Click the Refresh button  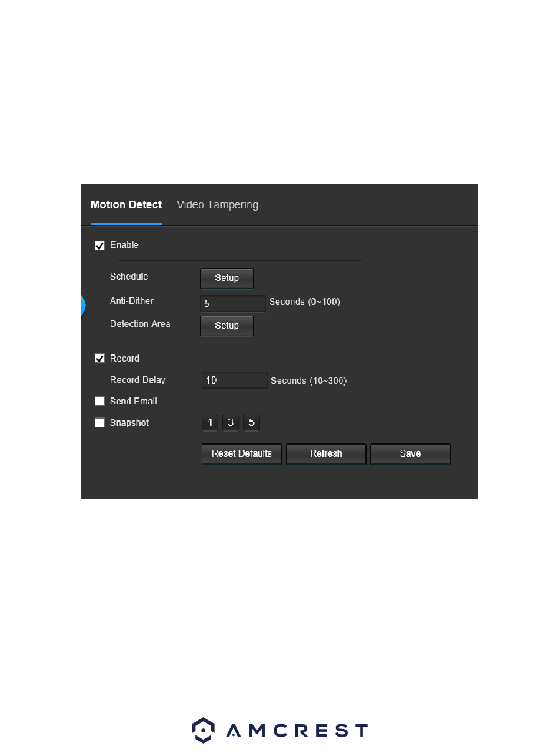tap(326, 454)
